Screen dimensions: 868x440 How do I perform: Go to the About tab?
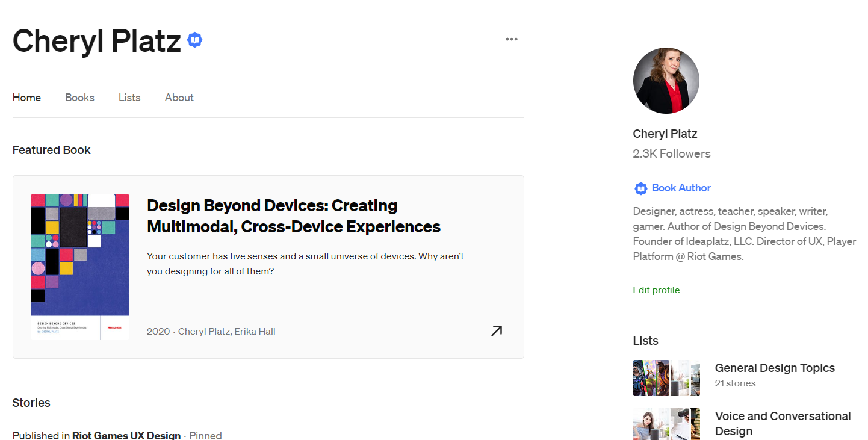(x=179, y=98)
